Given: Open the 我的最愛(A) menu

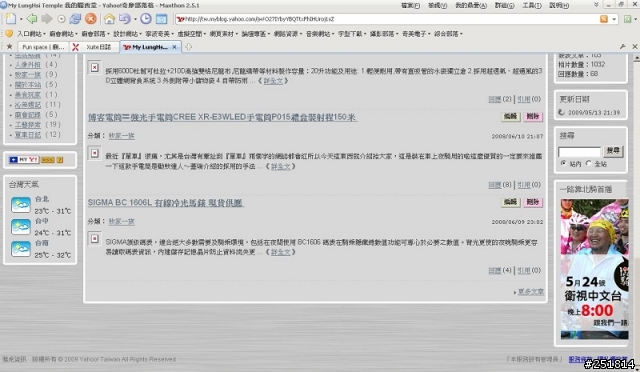Looking at the screenshot, I should [x=471, y=5].
